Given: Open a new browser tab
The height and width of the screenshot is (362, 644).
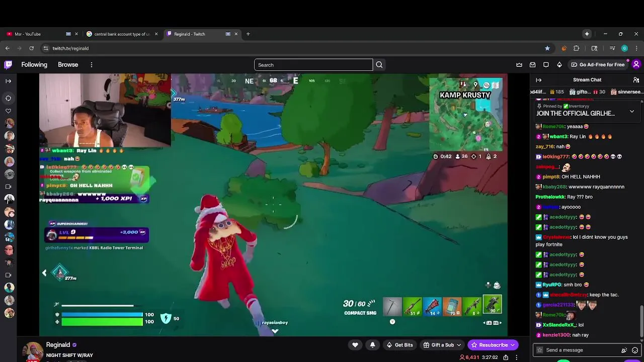Looking at the screenshot, I should (248, 34).
